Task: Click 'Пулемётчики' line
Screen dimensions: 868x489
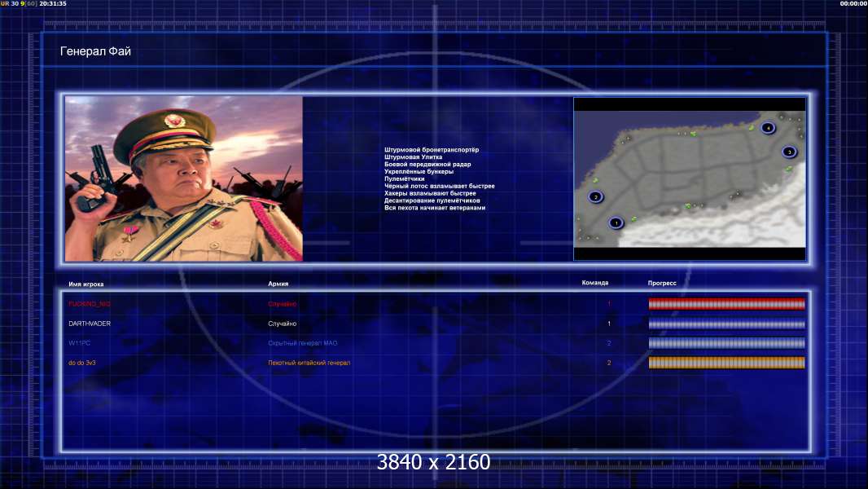Action: click(404, 178)
